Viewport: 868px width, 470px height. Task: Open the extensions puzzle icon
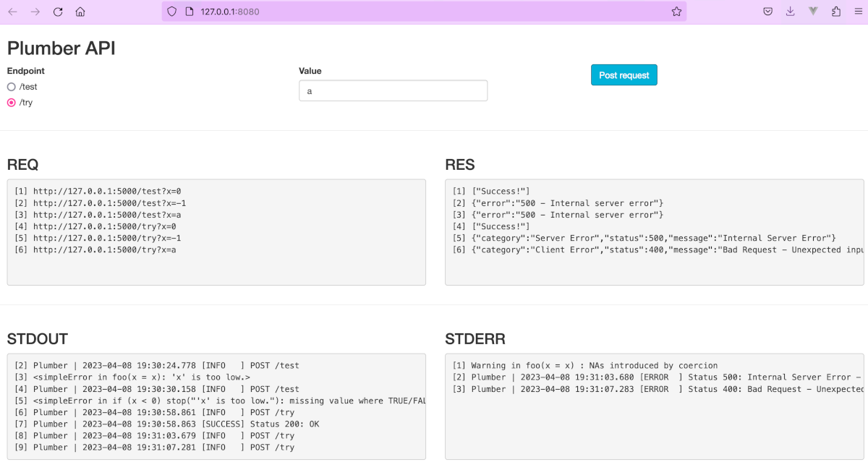pos(836,12)
